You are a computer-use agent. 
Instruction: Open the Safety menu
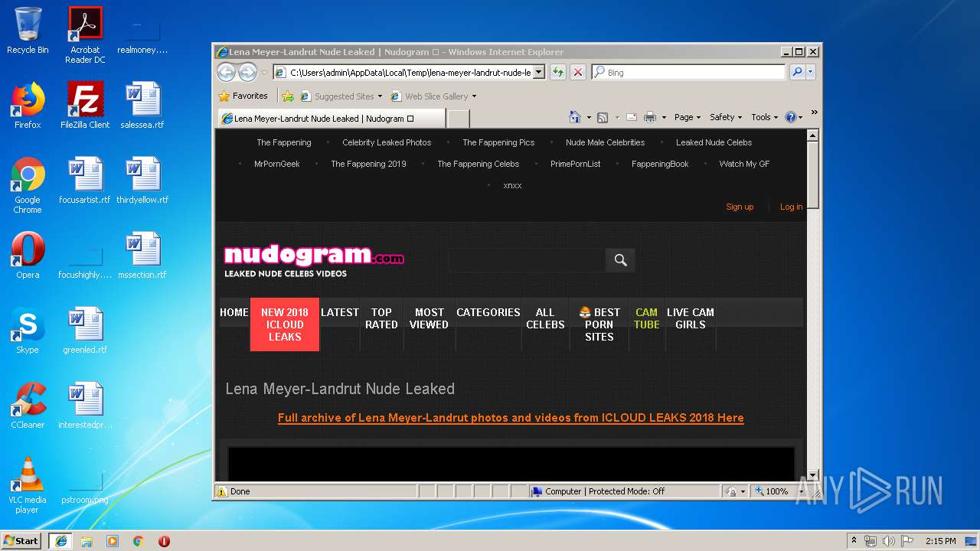point(725,117)
